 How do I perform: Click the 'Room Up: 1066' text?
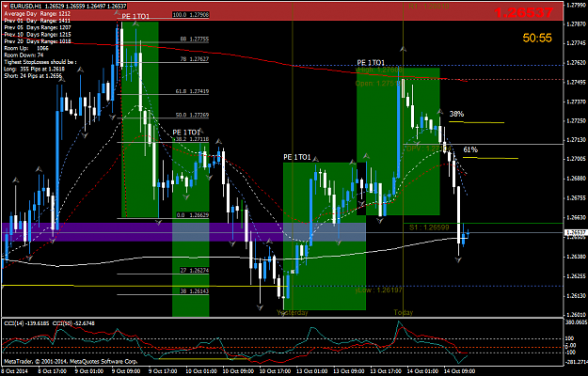(x=26, y=48)
